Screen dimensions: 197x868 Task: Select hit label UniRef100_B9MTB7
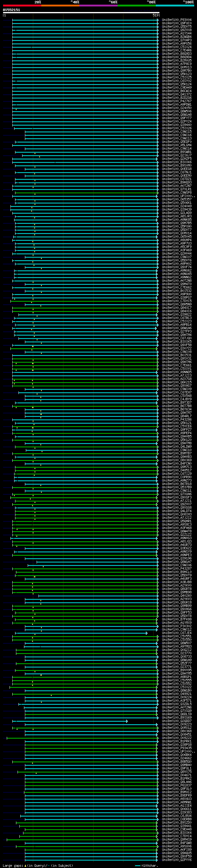click(177, 454)
